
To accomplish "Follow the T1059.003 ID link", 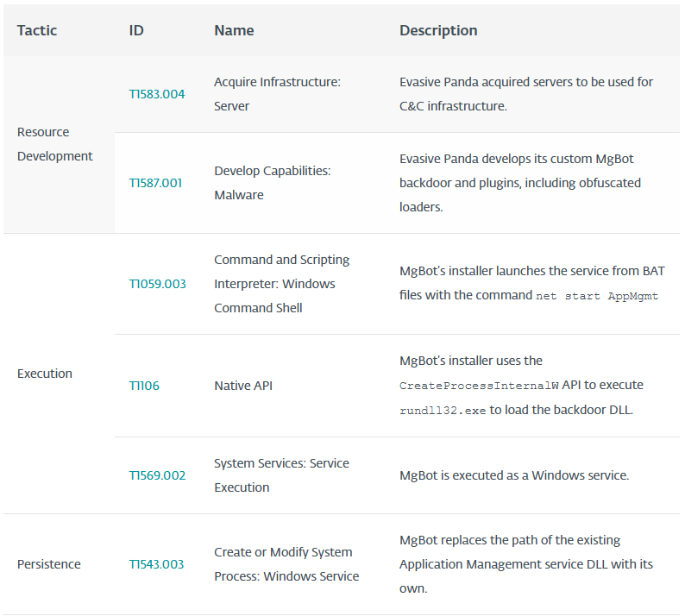I will click(x=157, y=284).
